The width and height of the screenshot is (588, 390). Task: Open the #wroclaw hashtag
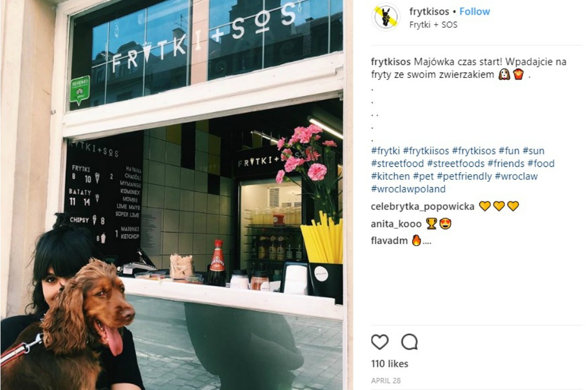click(516, 176)
